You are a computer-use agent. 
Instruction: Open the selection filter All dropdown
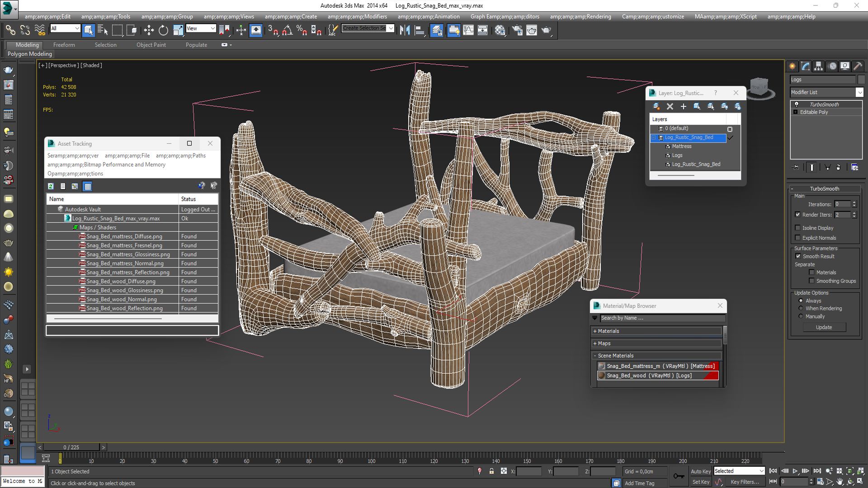tap(65, 28)
